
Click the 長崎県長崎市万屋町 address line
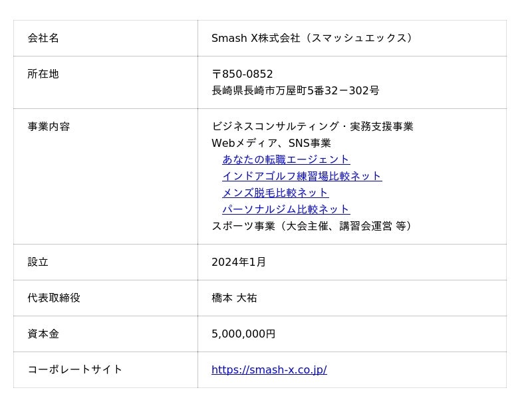295,90
